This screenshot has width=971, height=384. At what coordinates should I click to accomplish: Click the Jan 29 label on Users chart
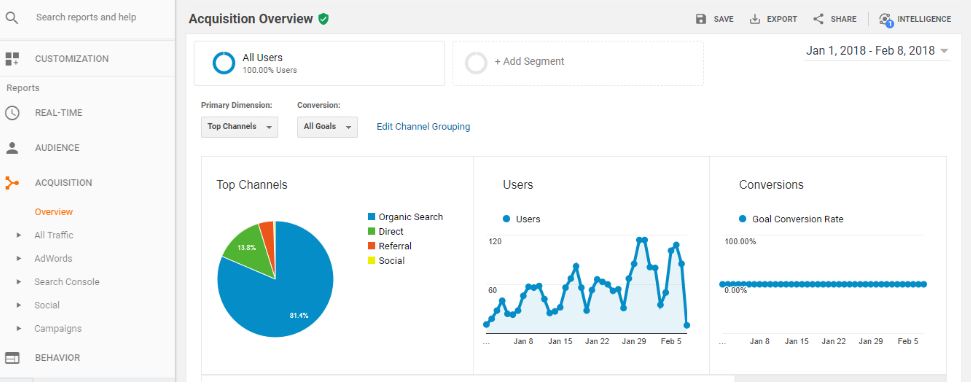634,341
